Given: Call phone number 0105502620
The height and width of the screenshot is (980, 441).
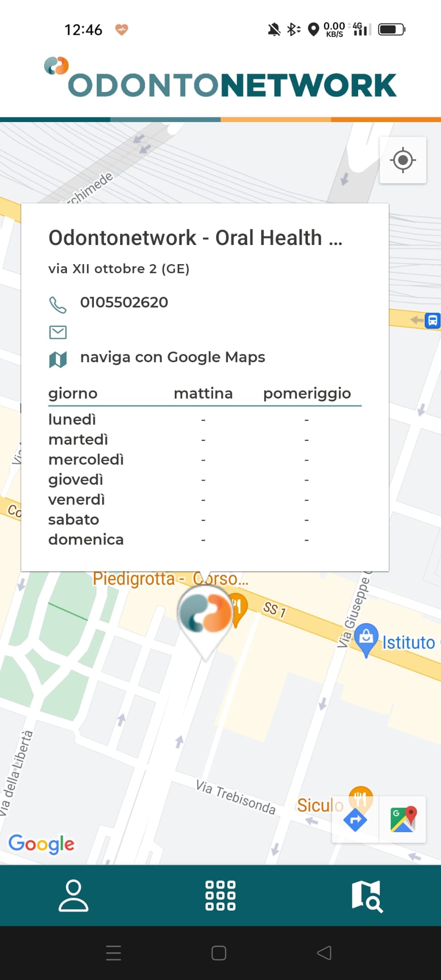Looking at the screenshot, I should [124, 302].
